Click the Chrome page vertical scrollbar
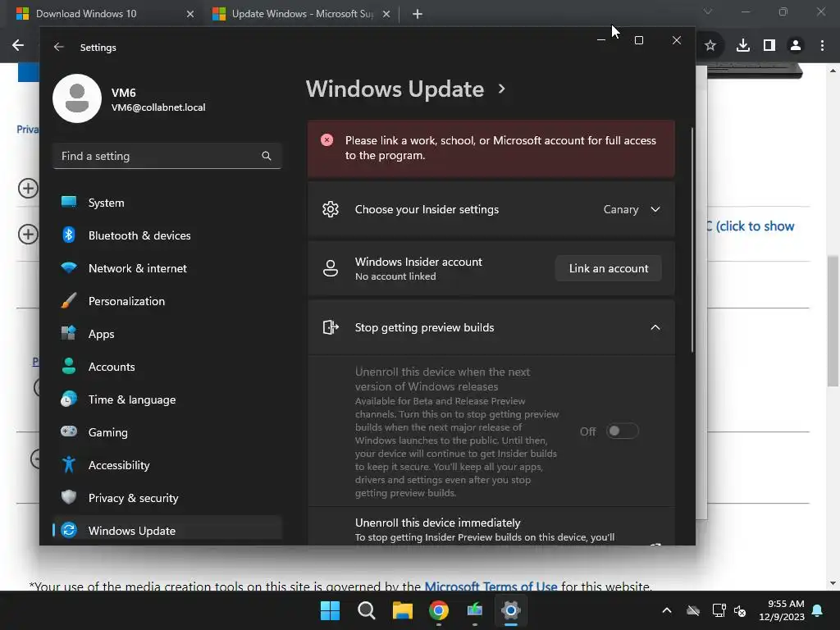Image resolution: width=840 pixels, height=630 pixels. point(833,320)
